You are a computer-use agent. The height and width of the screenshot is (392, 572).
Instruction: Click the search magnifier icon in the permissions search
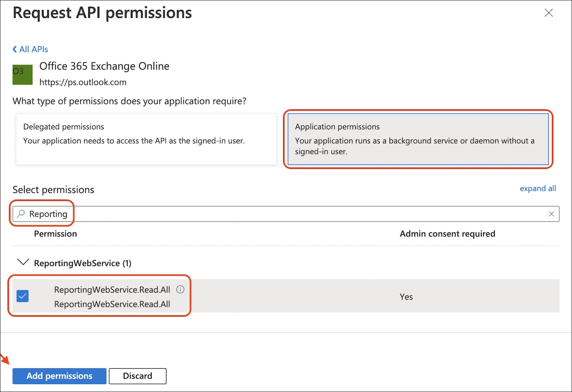coord(21,214)
